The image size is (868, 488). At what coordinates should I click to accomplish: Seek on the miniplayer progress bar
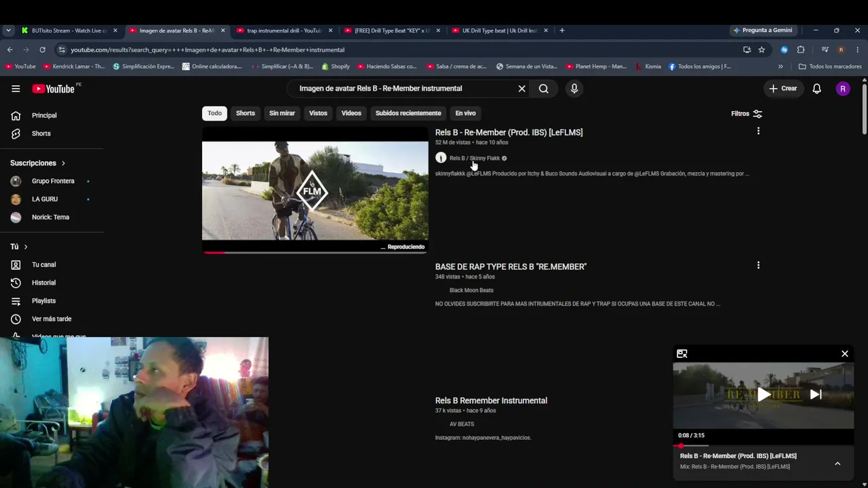click(x=764, y=446)
